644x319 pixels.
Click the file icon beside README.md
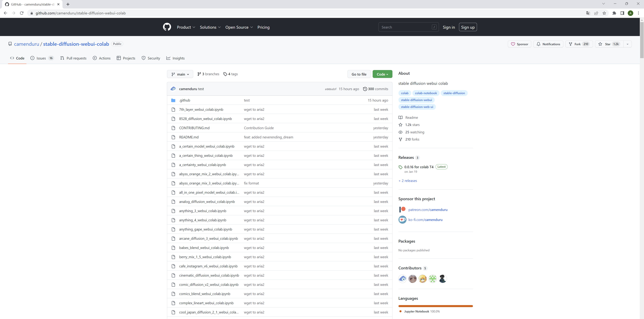coord(173,137)
